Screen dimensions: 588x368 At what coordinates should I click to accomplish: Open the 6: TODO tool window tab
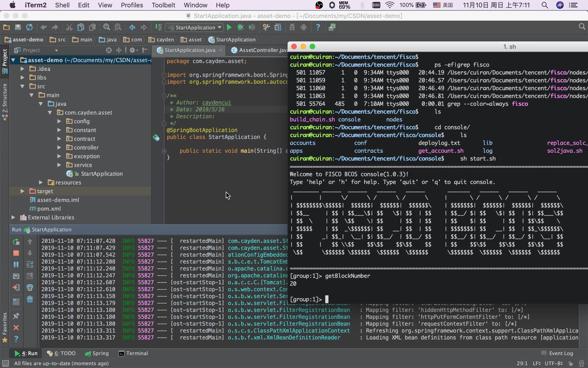(x=61, y=353)
